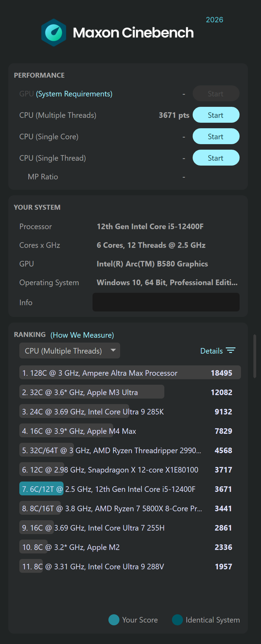
Task: Open the CPU (Multiple Threads) ranking dropdown
Action: 69,351
